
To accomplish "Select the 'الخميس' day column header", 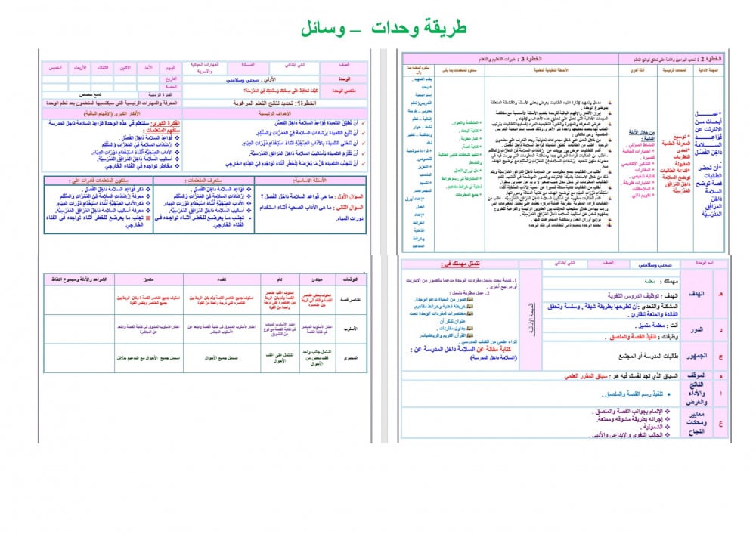I will pos(53,68).
